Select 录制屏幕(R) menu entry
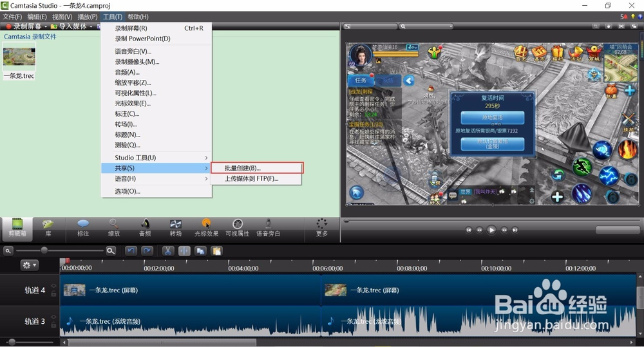This screenshot has height=347, width=644. [156, 28]
